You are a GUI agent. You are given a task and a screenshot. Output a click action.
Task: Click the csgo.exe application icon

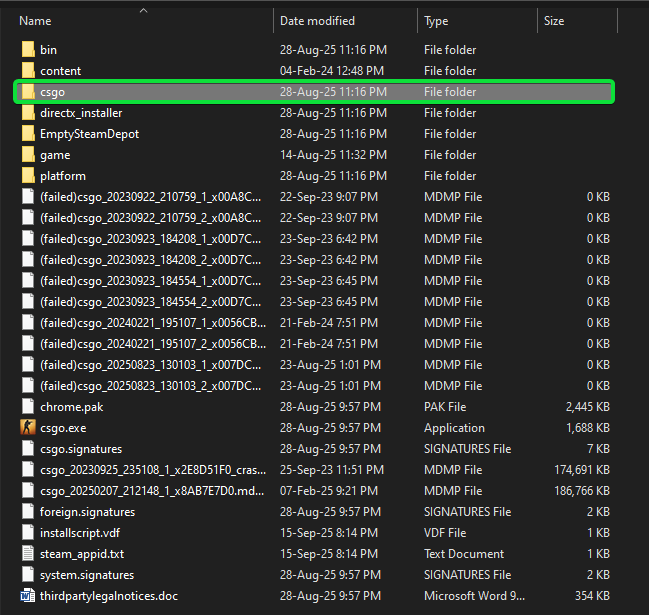coord(28,427)
